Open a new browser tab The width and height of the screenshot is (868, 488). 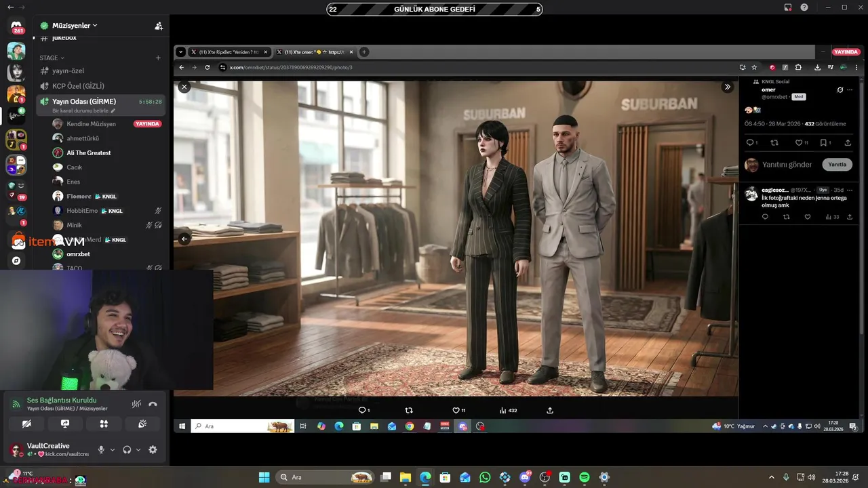click(x=364, y=52)
